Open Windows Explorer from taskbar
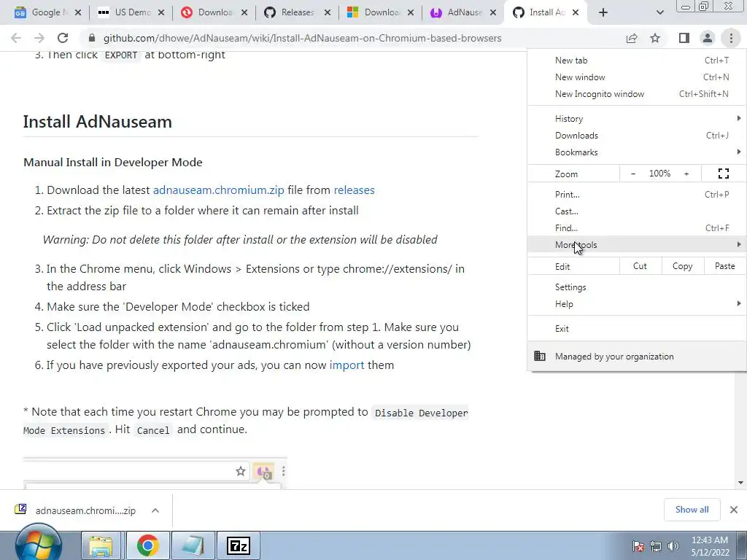 (x=101, y=545)
